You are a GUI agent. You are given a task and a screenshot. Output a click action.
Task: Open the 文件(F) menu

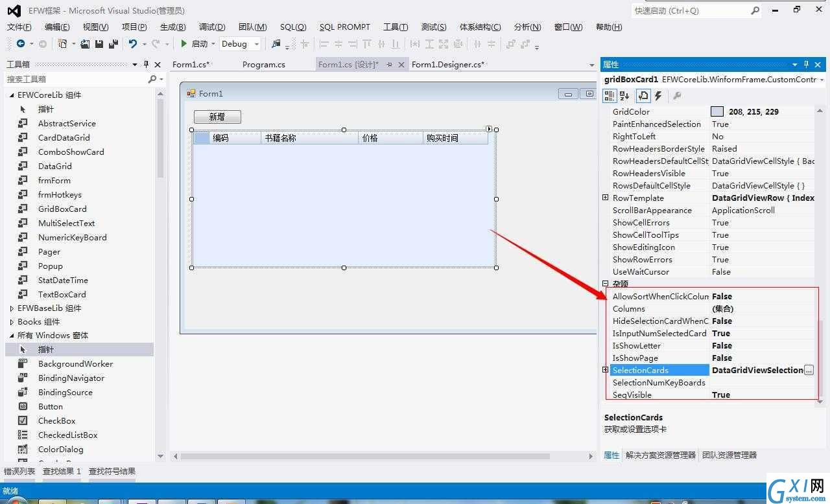(x=19, y=27)
